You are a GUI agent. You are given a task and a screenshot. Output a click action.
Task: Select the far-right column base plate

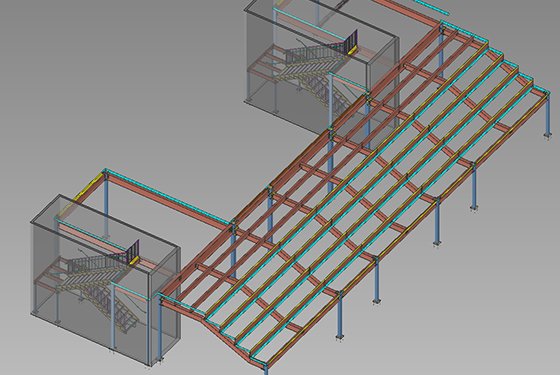coord(547,135)
